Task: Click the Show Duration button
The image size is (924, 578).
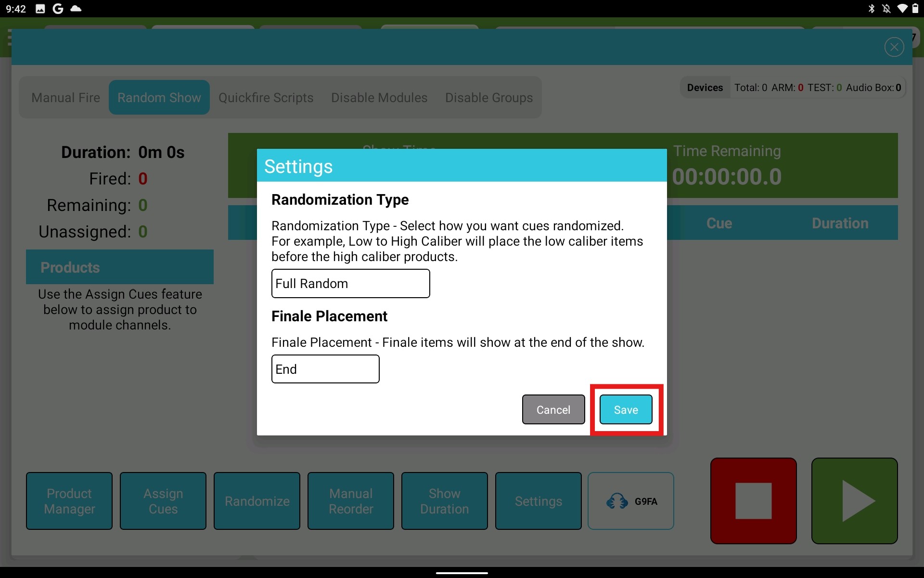Action: (x=444, y=501)
